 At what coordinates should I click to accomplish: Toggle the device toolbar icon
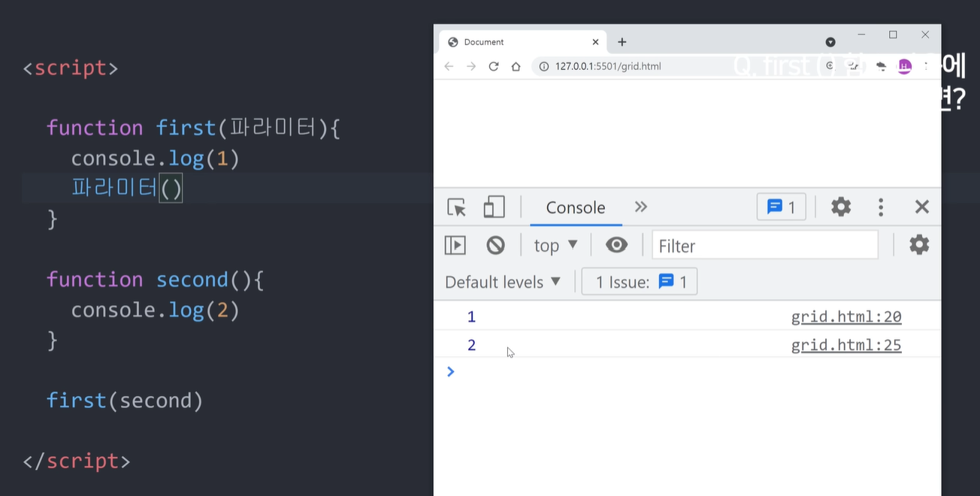[494, 207]
